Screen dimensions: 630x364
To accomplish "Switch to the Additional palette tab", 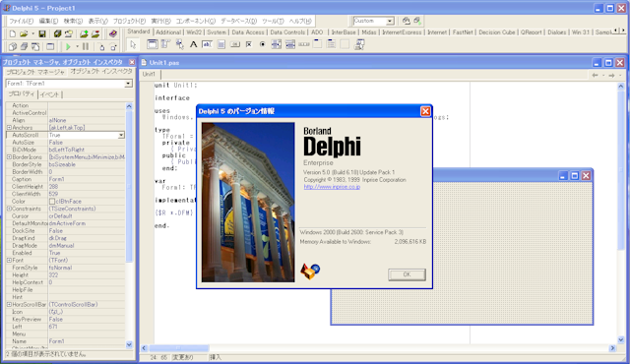I will click(x=168, y=32).
